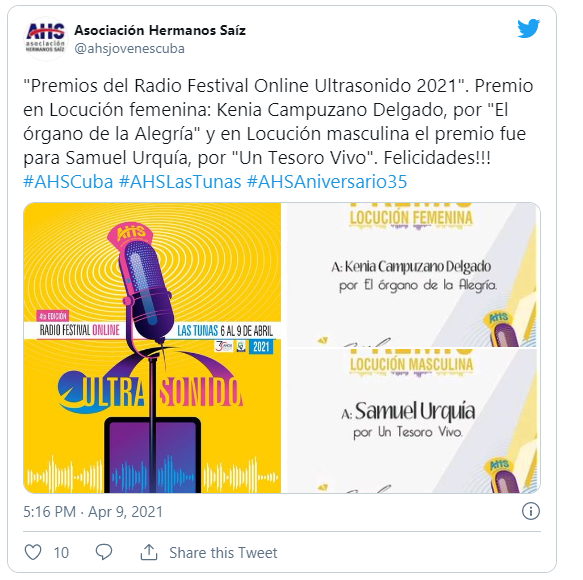Image resolution: width=583 pixels, height=580 pixels.
Task: Open the Locución Femenina award image
Action: click(411, 274)
